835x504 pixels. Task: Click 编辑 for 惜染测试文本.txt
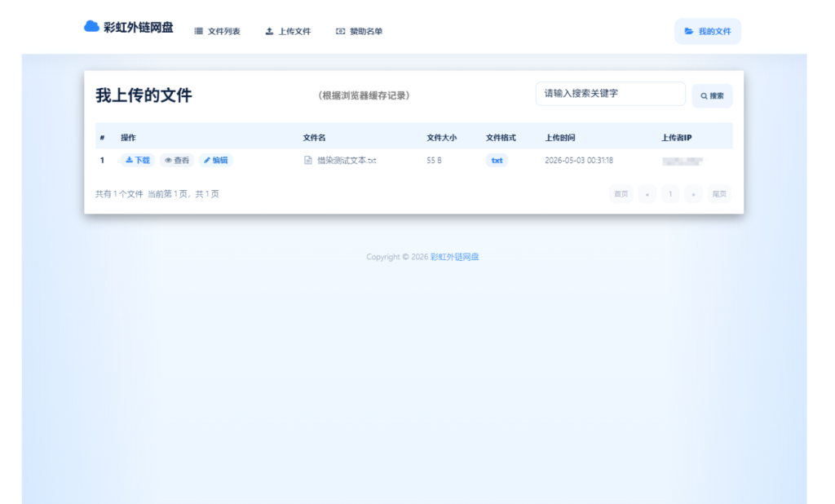[x=215, y=161]
